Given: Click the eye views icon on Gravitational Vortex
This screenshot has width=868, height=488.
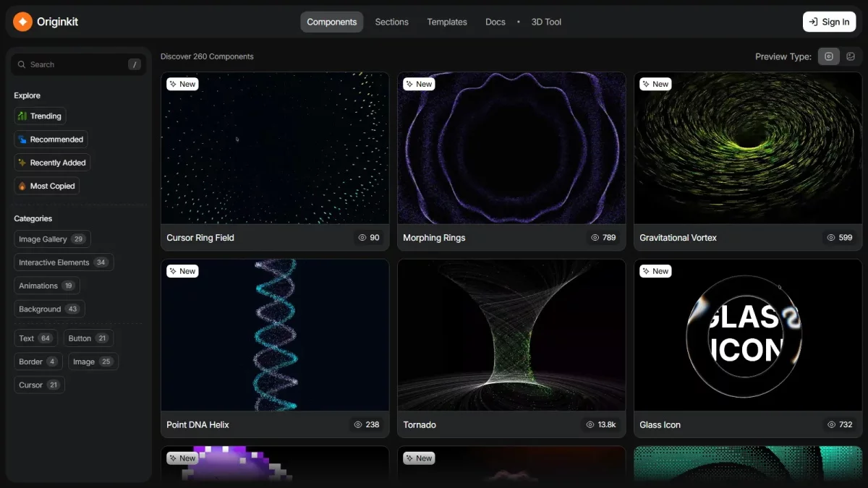Looking at the screenshot, I should pyautogui.click(x=832, y=237).
